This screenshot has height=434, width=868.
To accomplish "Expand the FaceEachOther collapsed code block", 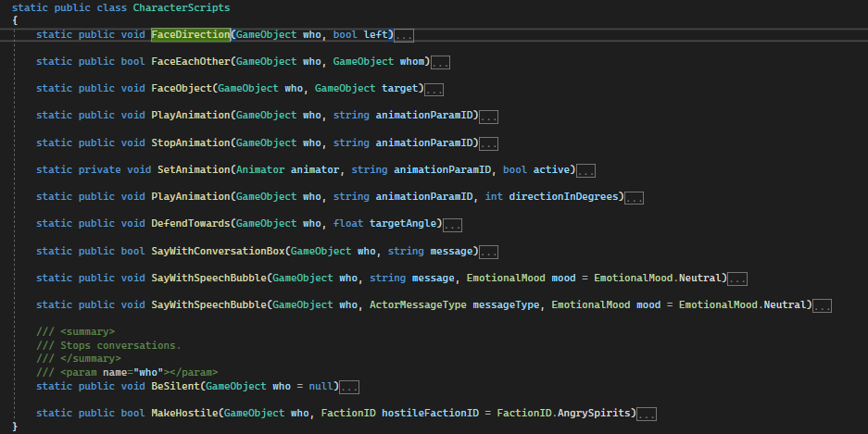I will click(440, 62).
